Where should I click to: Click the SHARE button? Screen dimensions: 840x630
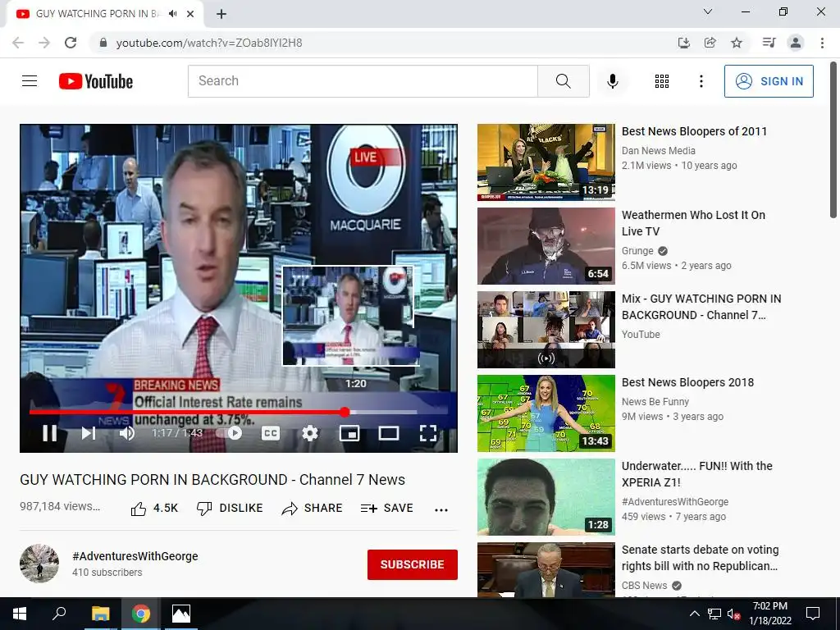[312, 508]
